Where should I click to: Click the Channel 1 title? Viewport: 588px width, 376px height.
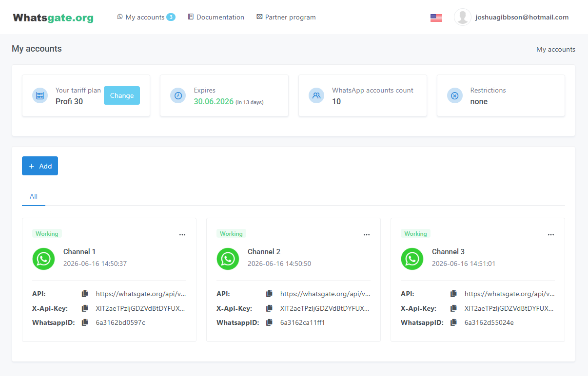(79, 252)
